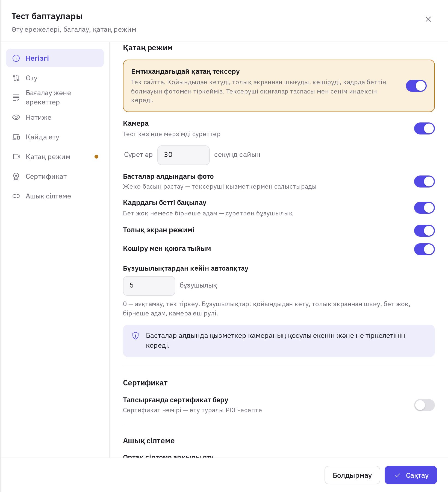Click the секунд сайын label

[x=237, y=155]
